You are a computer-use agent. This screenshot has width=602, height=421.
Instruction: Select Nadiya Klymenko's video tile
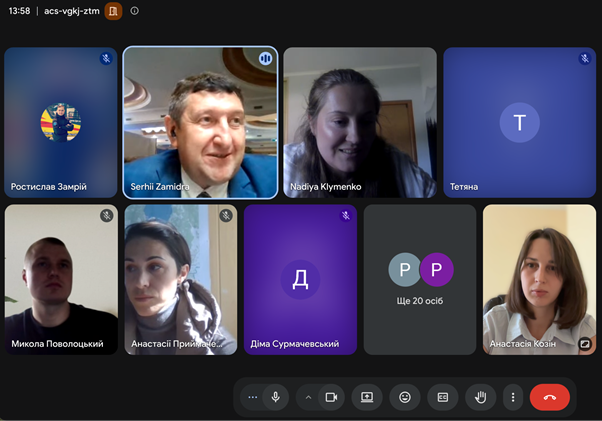click(360, 122)
